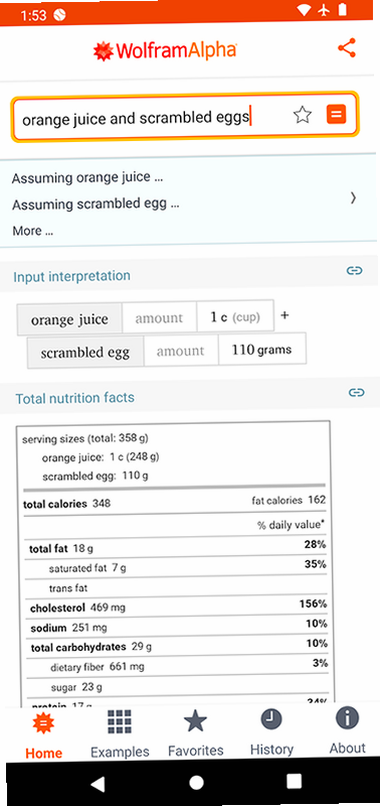Expand assumptions with right chevron
380x806 pixels.
pos(353,198)
